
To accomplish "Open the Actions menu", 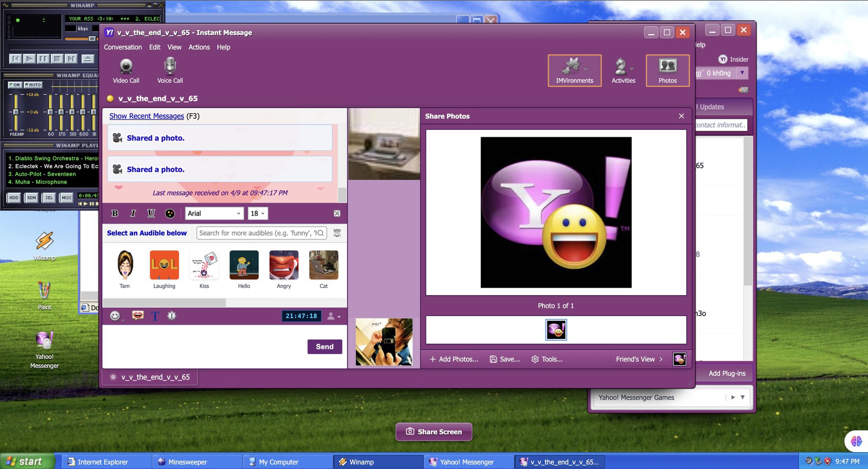I will tap(199, 47).
